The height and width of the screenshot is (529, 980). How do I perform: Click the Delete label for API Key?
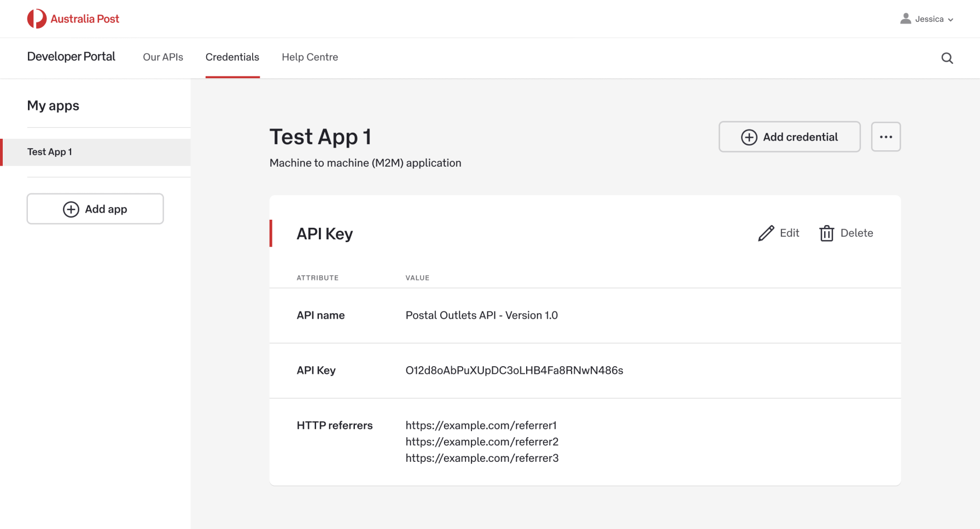[x=856, y=233]
